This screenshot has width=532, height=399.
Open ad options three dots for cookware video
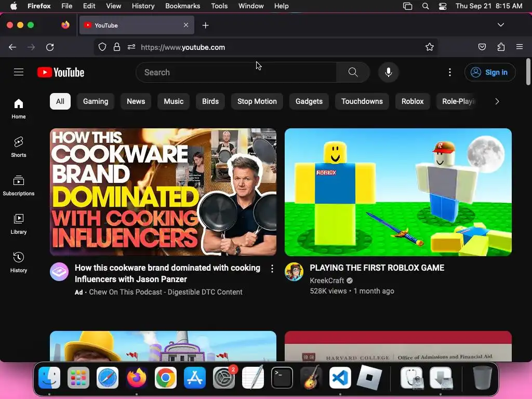tap(272, 269)
